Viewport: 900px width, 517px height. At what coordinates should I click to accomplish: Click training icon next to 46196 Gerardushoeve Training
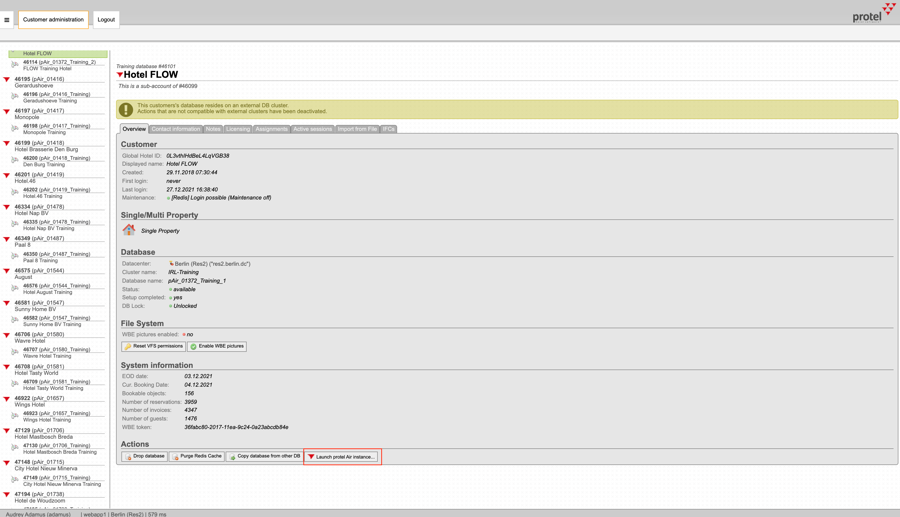point(15,96)
